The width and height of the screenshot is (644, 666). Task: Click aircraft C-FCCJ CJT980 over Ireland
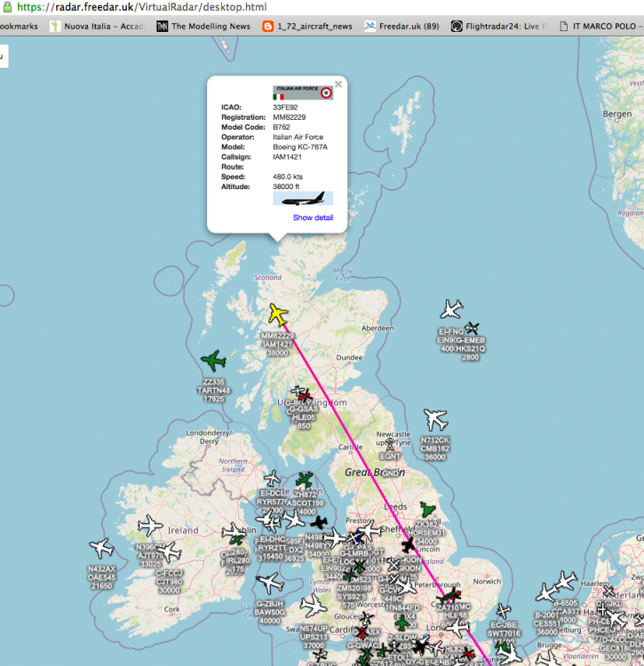(168, 552)
